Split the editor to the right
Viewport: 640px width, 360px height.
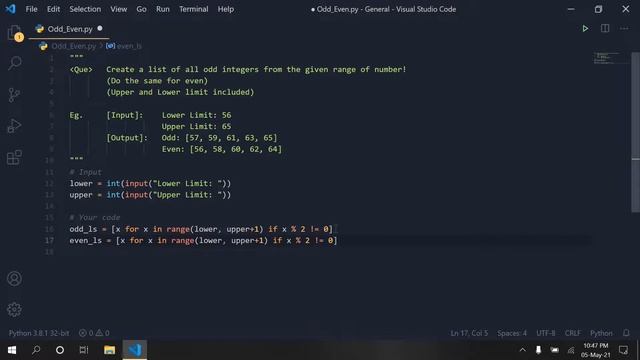coord(605,29)
